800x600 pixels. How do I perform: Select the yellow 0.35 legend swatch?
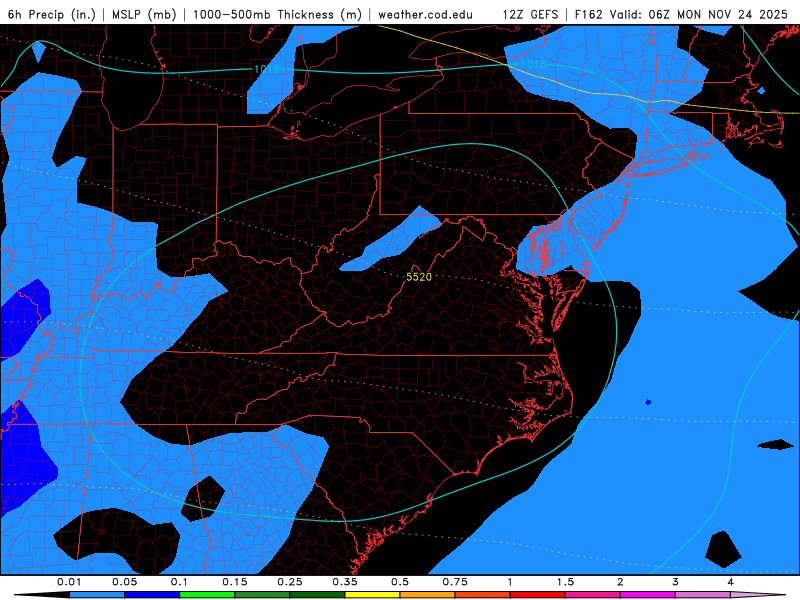click(372, 595)
